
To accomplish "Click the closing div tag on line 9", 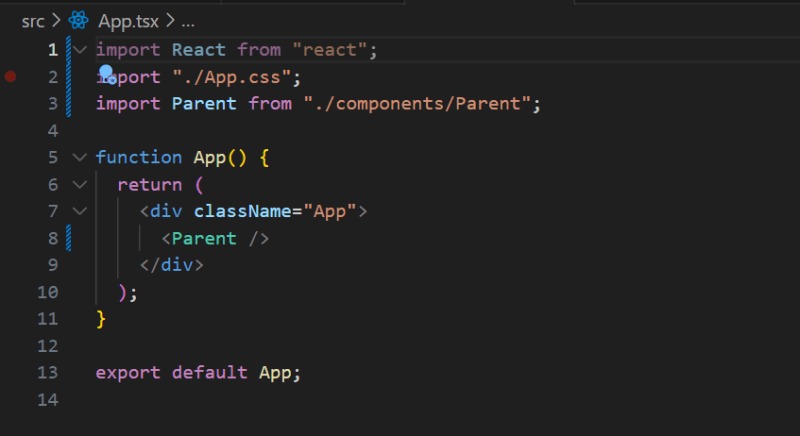I will 172,265.
